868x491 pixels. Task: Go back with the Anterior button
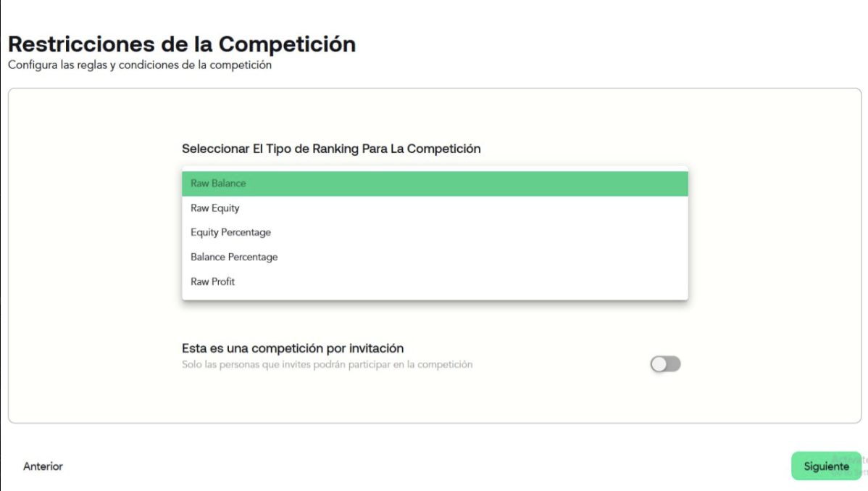point(43,466)
